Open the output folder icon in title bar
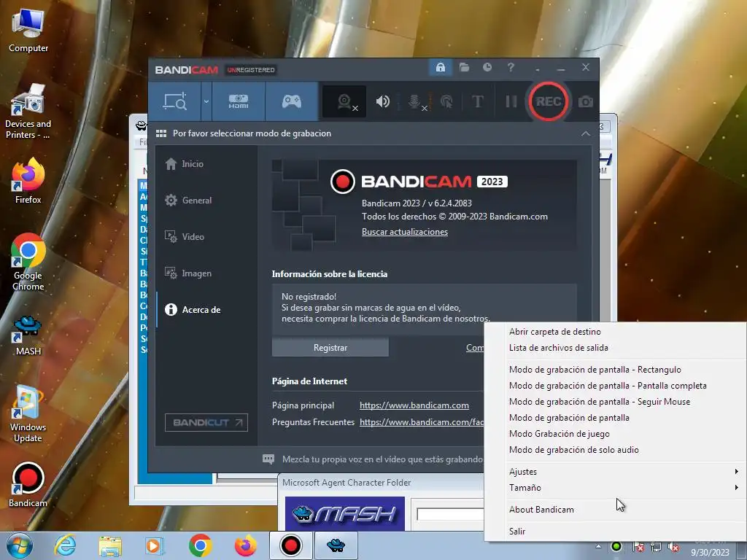 tap(464, 67)
